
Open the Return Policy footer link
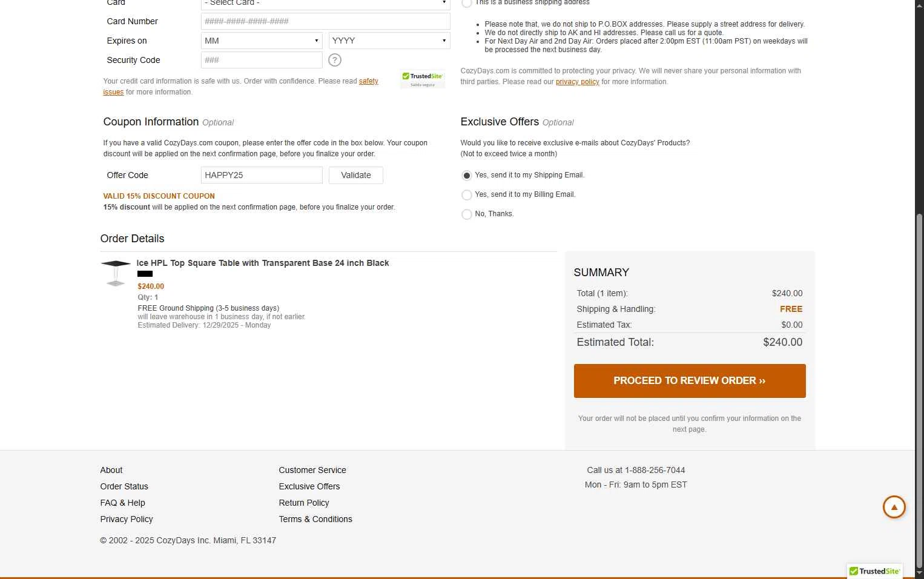(304, 503)
